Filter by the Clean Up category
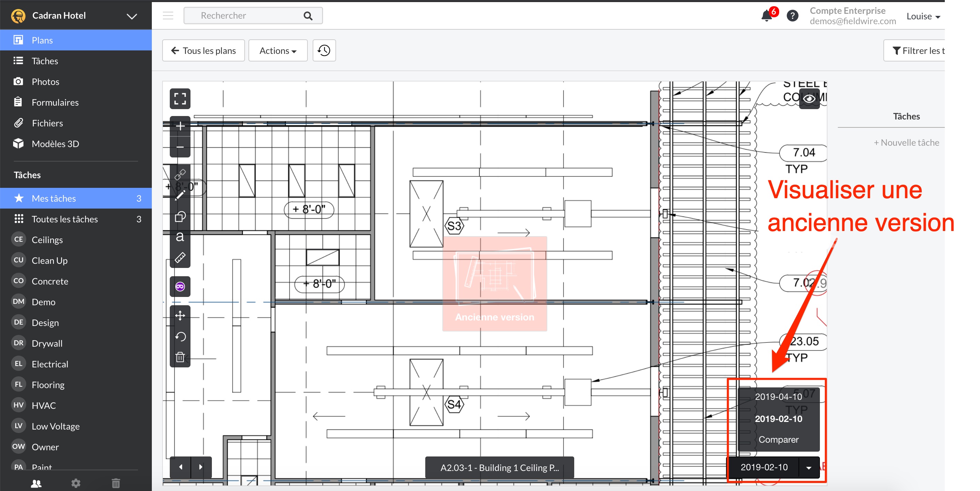Screen dimensions: 980x491 pos(76,260)
